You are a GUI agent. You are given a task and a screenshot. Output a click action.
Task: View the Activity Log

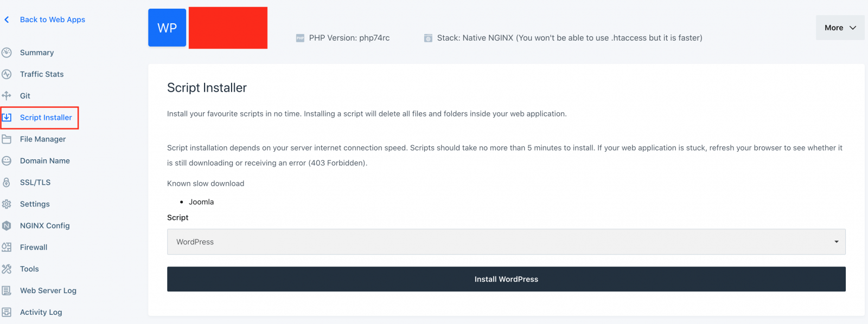tap(41, 313)
